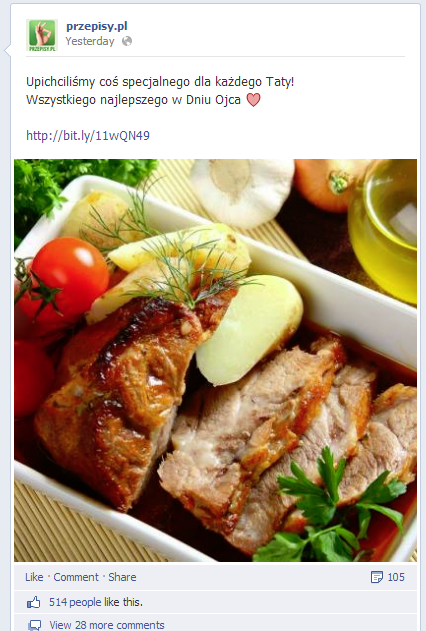The image size is (426, 631).
Task: Click the timeline pointer notch beside the post
Action: point(8,51)
